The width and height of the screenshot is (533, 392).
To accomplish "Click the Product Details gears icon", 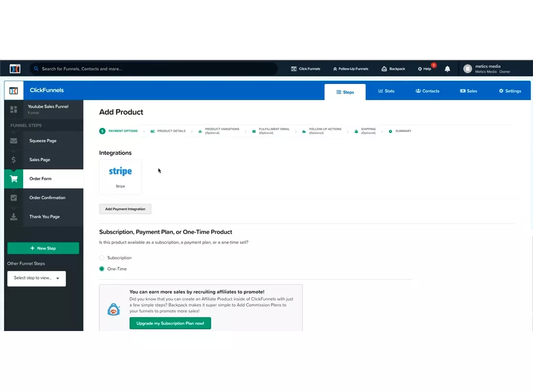I will (x=153, y=131).
